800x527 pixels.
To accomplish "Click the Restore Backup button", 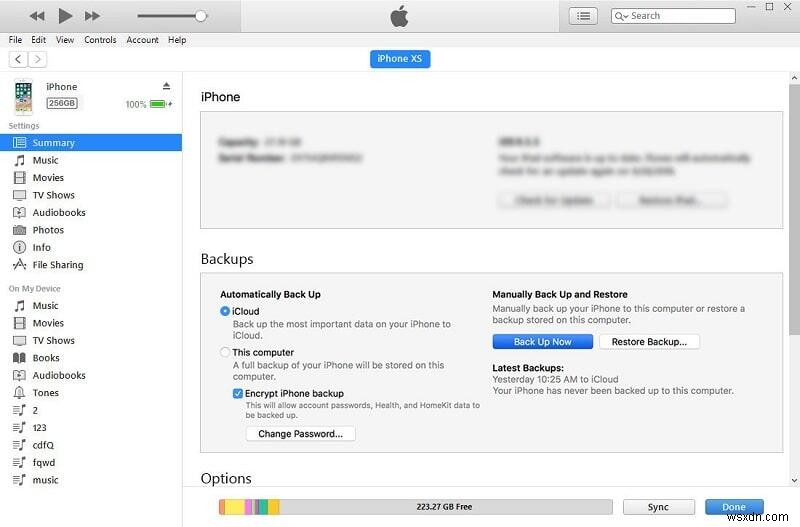I will tap(649, 342).
